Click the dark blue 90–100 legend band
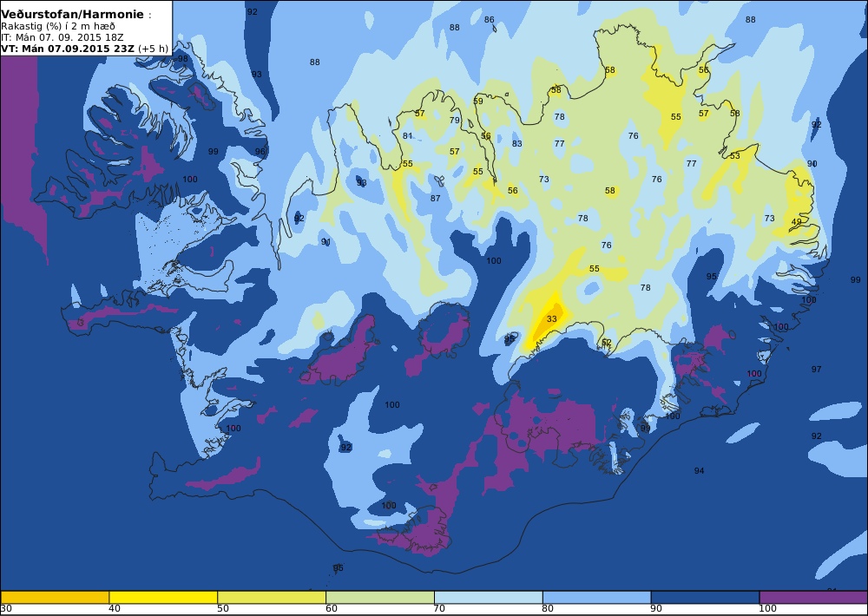The height and width of the screenshot is (616, 868). [x=705, y=597]
